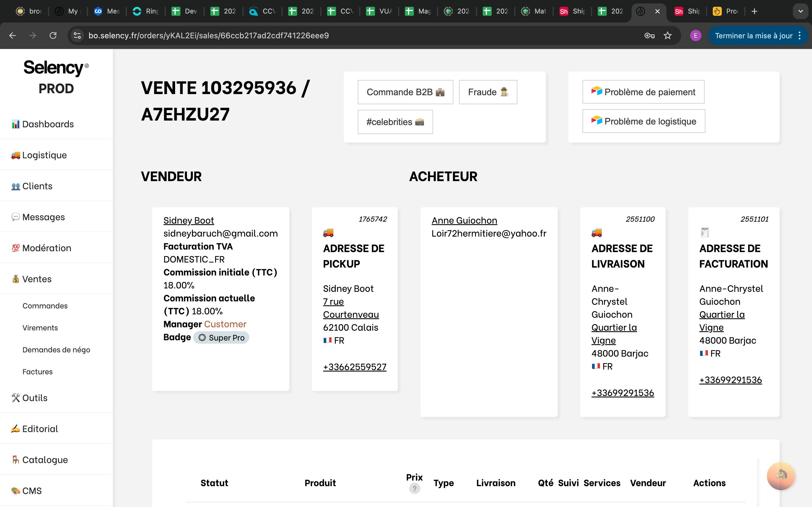
Task: Open the Sidney Boot seller profile link
Action: tap(189, 220)
